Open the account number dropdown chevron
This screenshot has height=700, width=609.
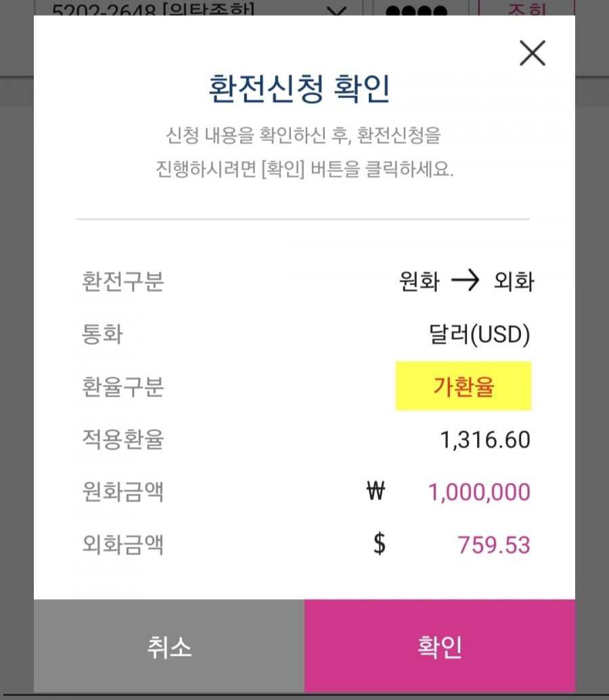(x=336, y=10)
